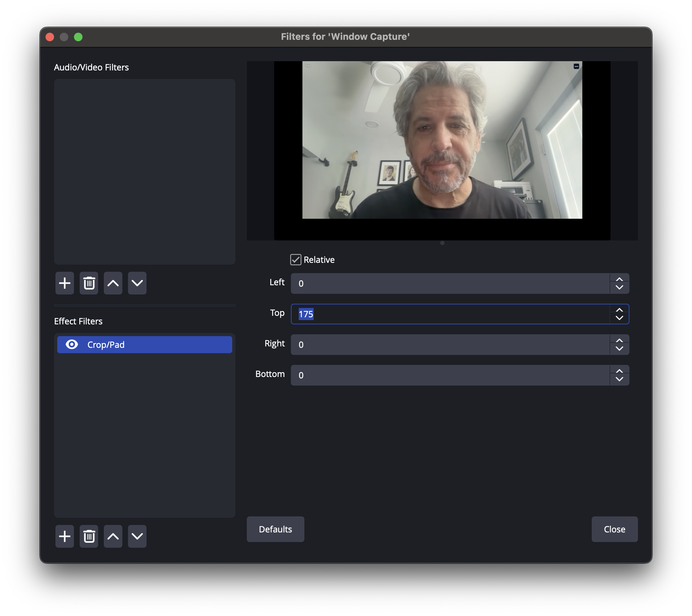Viewport: 692px width, 616px height.
Task: Move Crop/Pad effect filter down
Action: click(137, 536)
